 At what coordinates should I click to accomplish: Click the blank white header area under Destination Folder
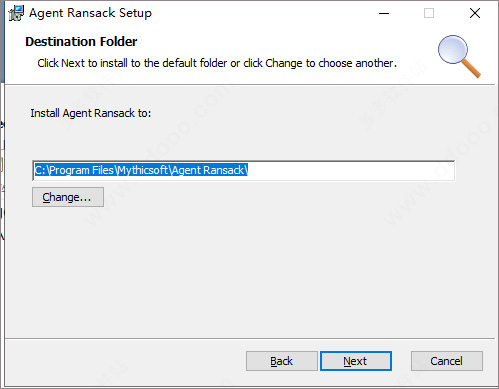tap(233, 76)
